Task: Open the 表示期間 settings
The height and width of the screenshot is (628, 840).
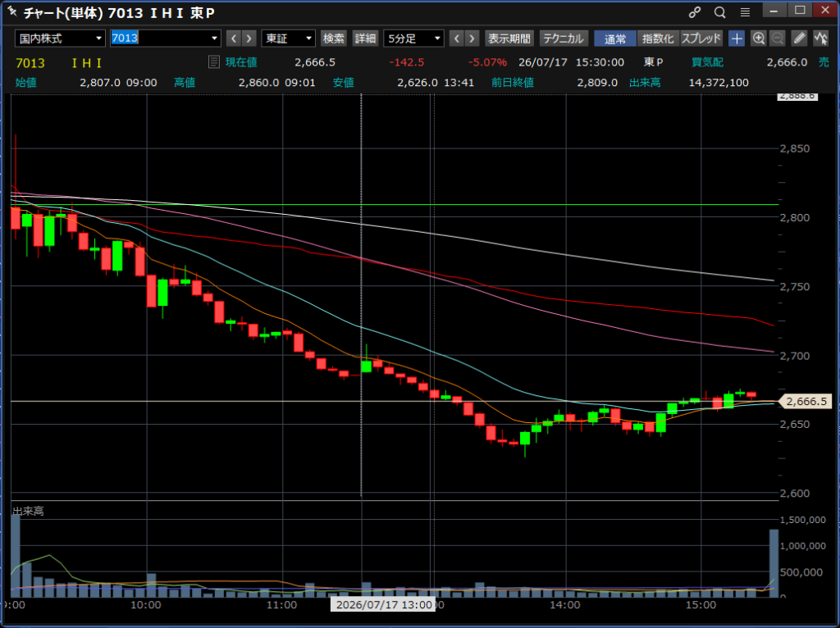Action: point(509,39)
